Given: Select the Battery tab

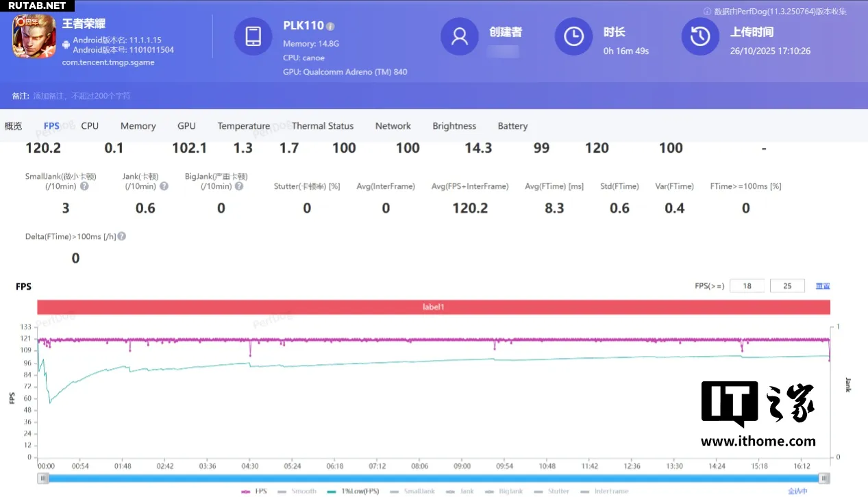Looking at the screenshot, I should tap(512, 126).
